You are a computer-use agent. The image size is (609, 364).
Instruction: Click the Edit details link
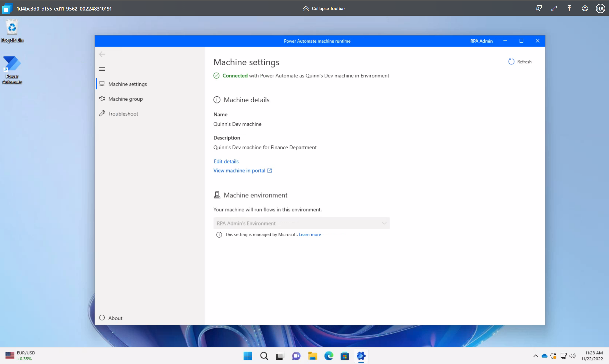tap(226, 161)
